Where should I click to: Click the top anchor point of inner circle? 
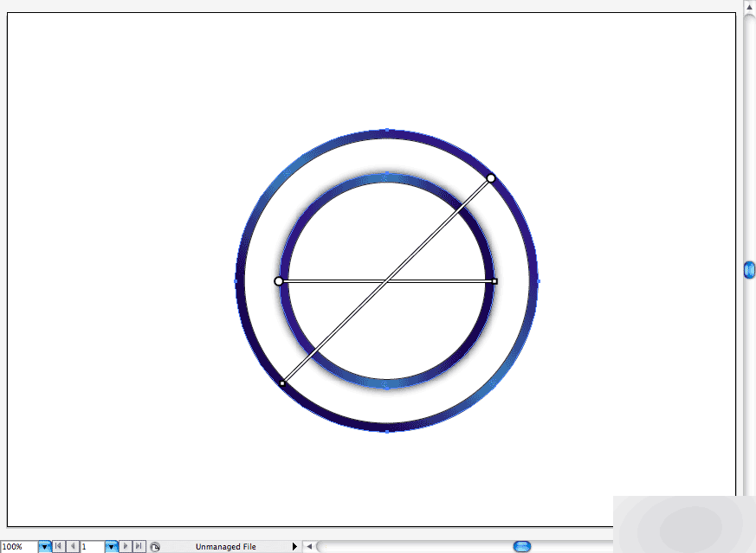point(387,173)
